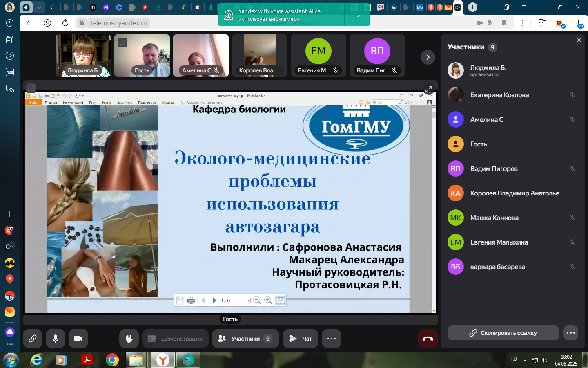Reload the telemost.yandex.ru page
The height and width of the screenshot is (368, 588).
pos(65,23)
